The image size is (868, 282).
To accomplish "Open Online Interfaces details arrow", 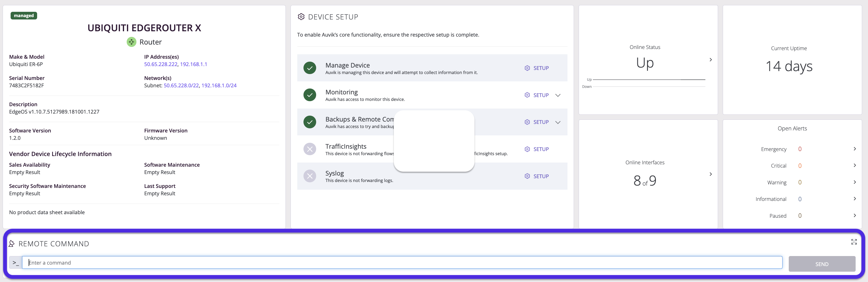I will (711, 174).
